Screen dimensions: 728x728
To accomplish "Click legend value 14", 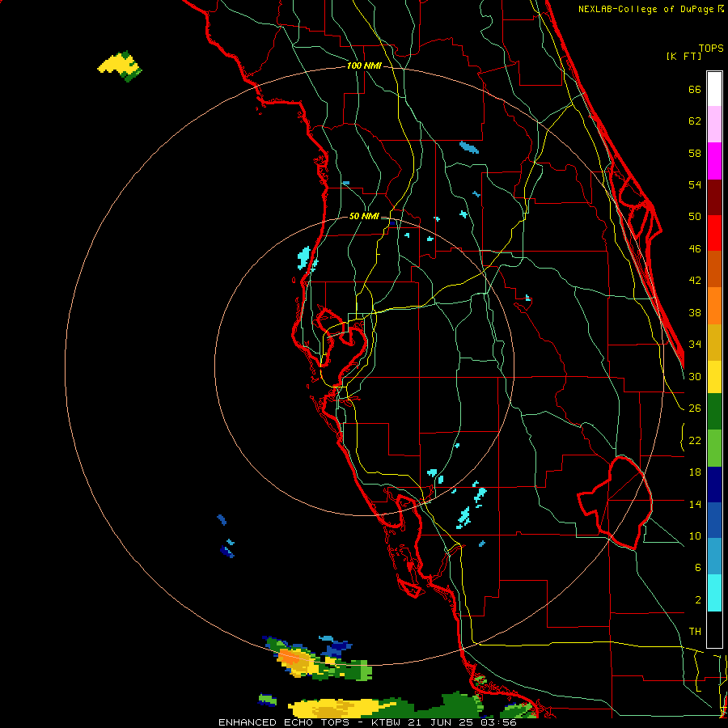I will 695,504.
